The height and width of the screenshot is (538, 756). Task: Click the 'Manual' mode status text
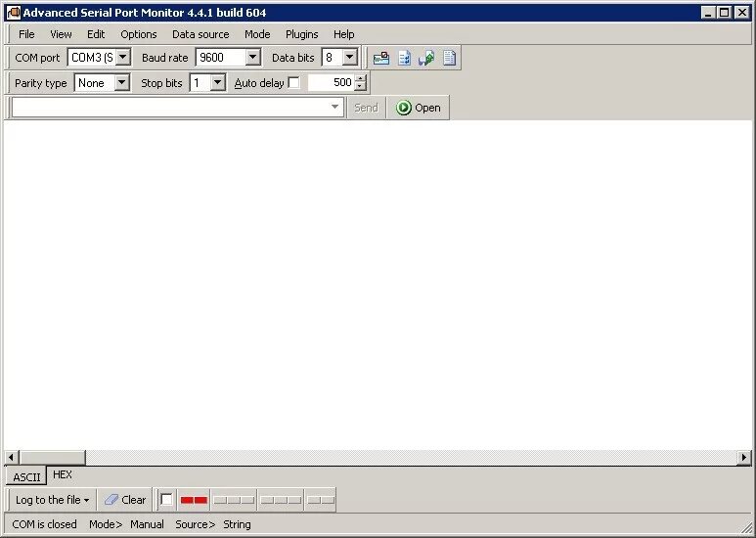click(x=147, y=524)
